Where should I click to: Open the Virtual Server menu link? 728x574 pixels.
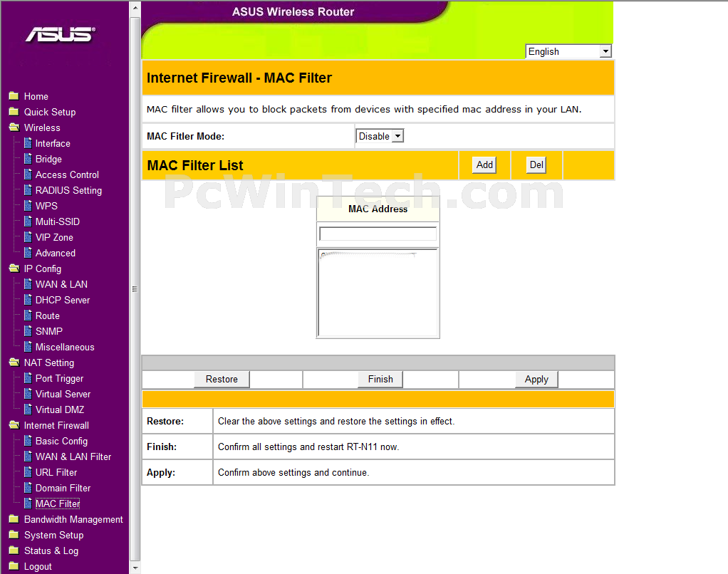click(x=63, y=395)
